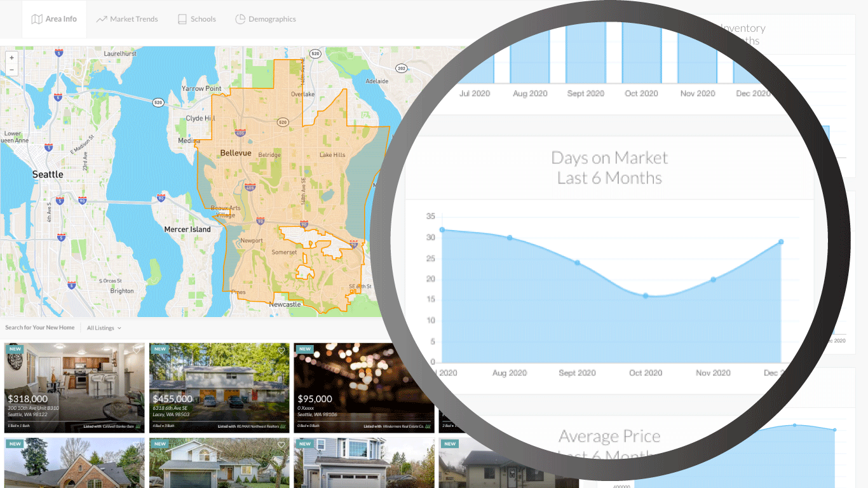Click address "300 10th Ave Unit B310"

(x=33, y=408)
